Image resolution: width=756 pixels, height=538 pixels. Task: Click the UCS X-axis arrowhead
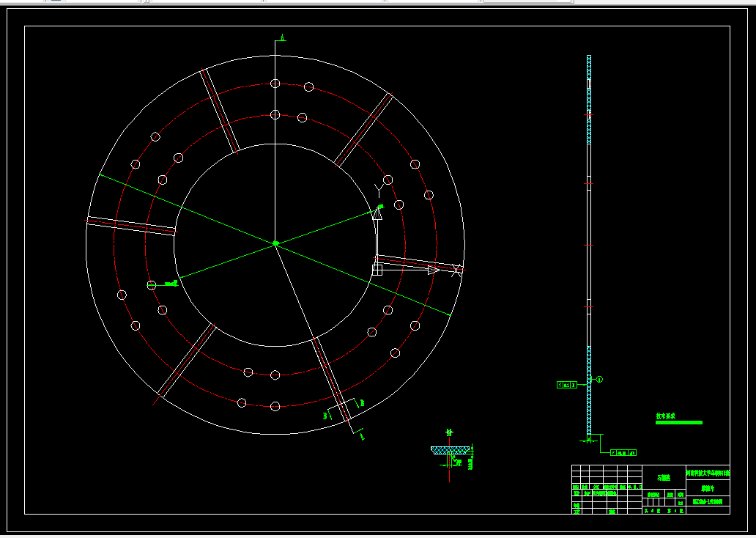coord(434,270)
